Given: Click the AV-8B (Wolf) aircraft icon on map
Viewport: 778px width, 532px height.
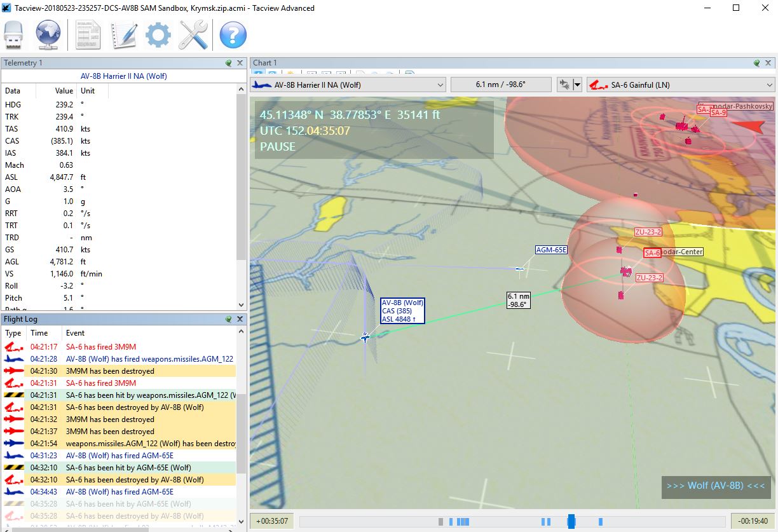Looking at the screenshot, I should click(365, 338).
